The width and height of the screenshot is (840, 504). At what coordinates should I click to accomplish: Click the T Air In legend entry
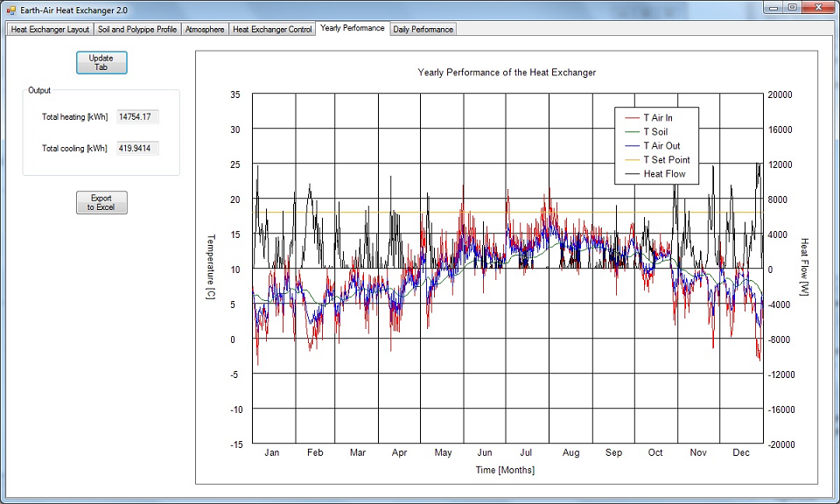click(648, 118)
